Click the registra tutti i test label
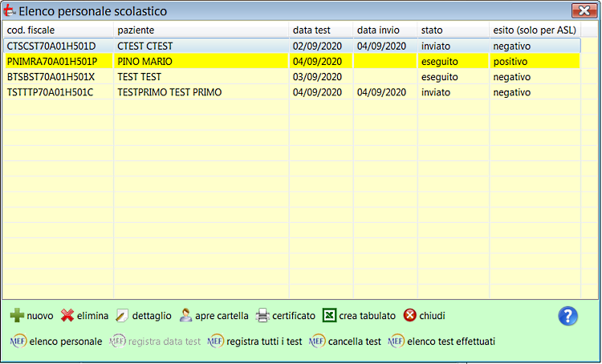Viewport: 602px width, 364px height. click(x=264, y=342)
